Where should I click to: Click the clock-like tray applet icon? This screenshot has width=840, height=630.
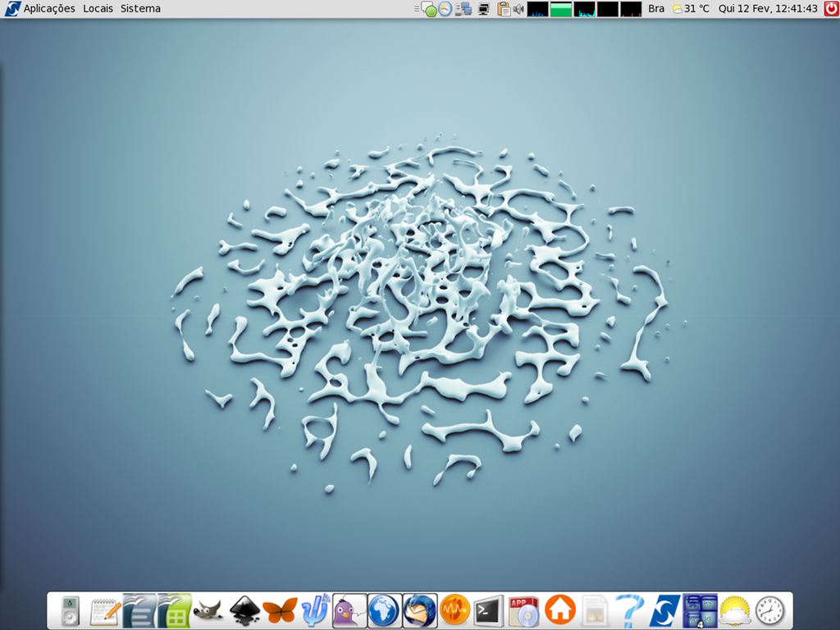pos(445,9)
